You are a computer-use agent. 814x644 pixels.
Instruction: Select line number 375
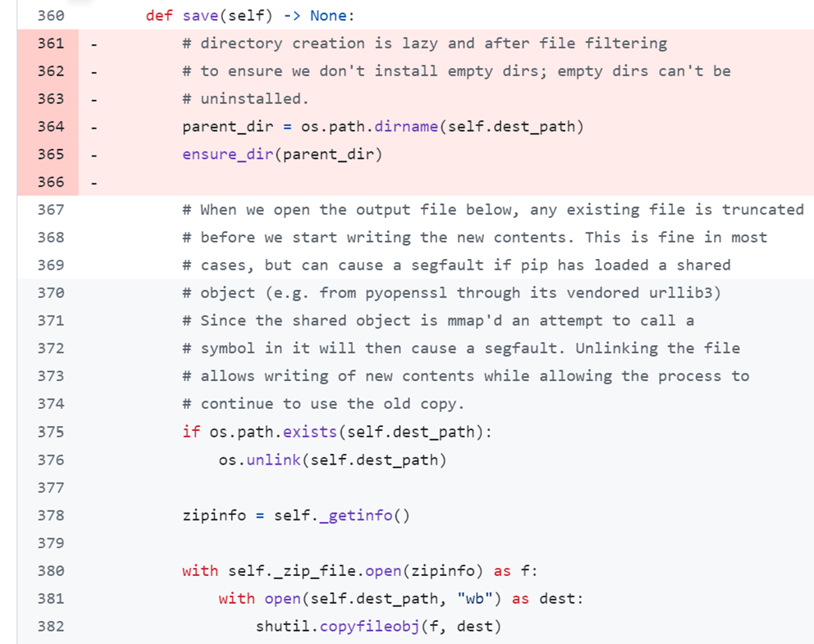tap(51, 432)
